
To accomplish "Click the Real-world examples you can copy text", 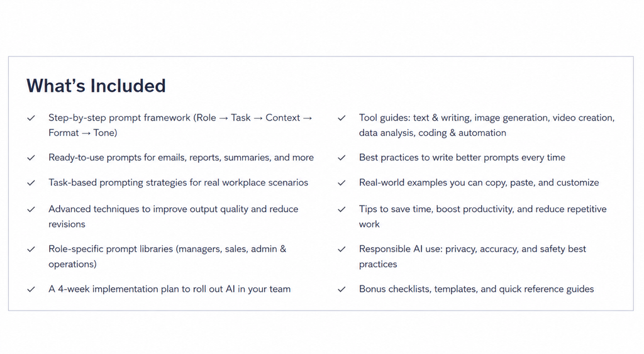I will (x=479, y=183).
